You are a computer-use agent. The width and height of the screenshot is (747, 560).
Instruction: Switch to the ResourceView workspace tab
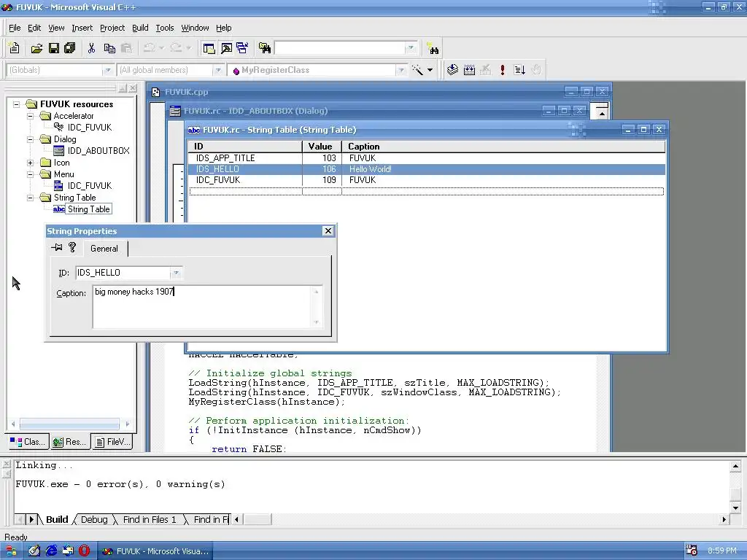(x=69, y=442)
